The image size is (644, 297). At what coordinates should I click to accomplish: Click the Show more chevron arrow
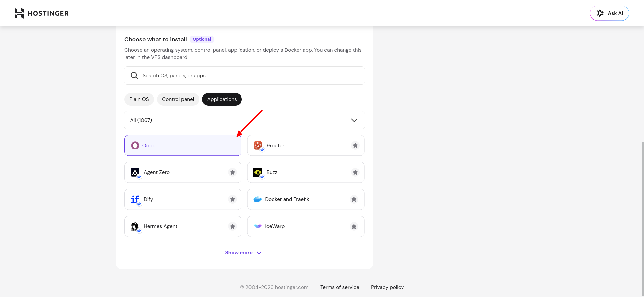pyautogui.click(x=259, y=253)
